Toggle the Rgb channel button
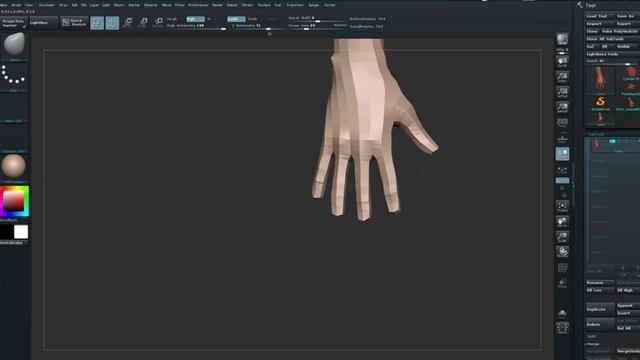Viewport: 640px width, 360px height. [195, 19]
